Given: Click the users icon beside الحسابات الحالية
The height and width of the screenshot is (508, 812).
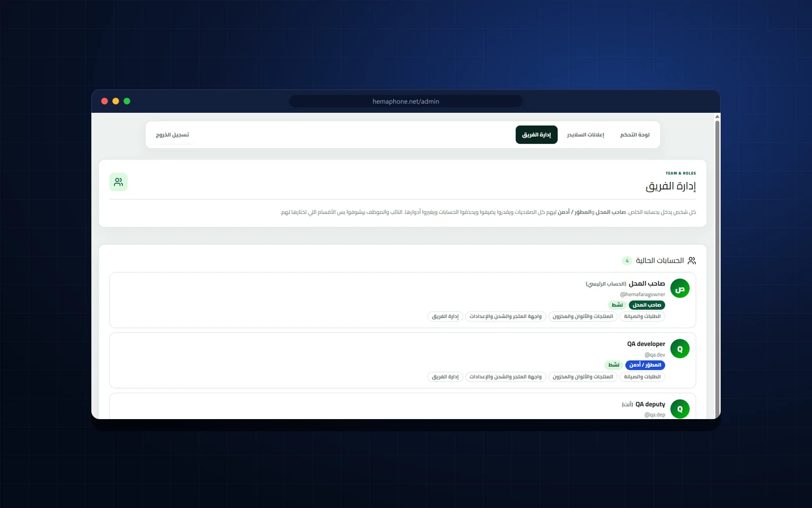Looking at the screenshot, I should [x=692, y=261].
